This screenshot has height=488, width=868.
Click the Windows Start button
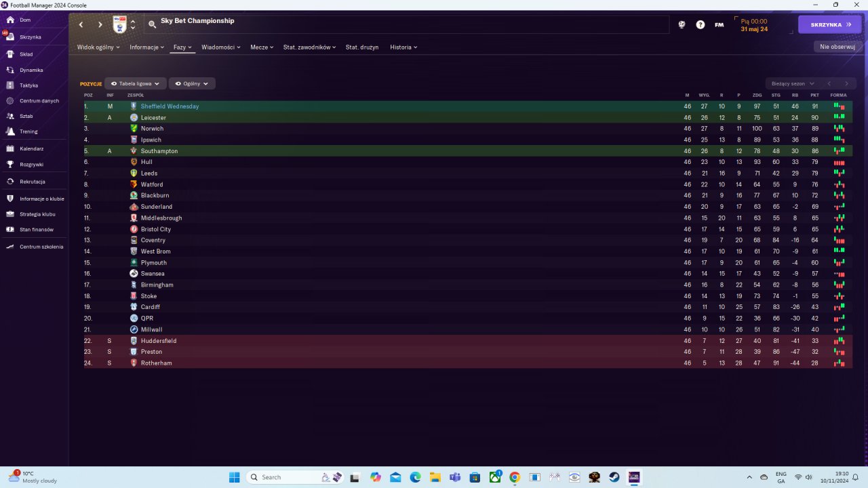pos(234,477)
